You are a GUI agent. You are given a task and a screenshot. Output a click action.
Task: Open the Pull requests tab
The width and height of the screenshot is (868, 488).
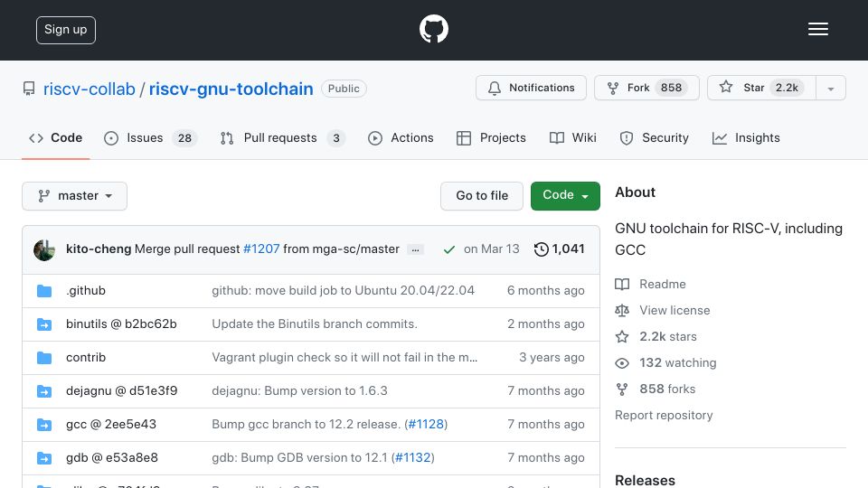coord(282,137)
